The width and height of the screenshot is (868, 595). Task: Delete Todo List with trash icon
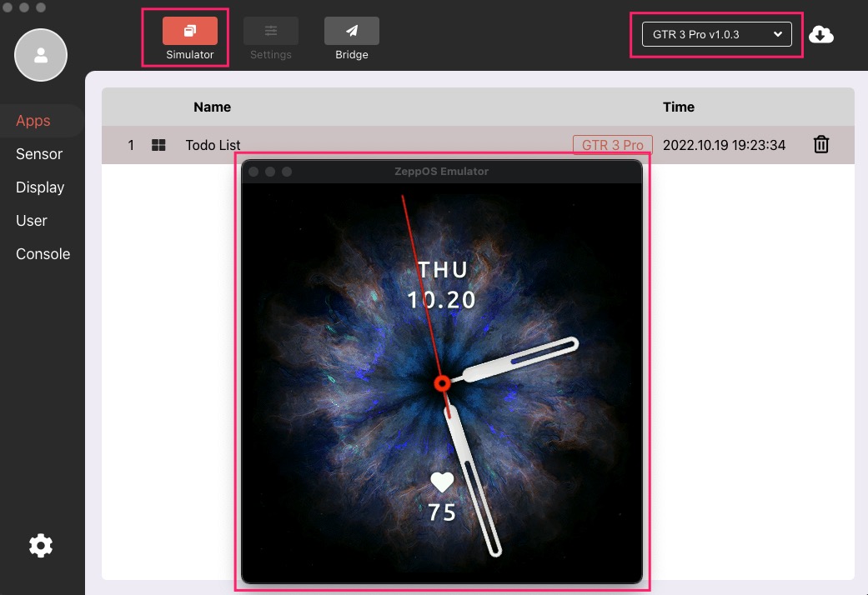[820, 145]
